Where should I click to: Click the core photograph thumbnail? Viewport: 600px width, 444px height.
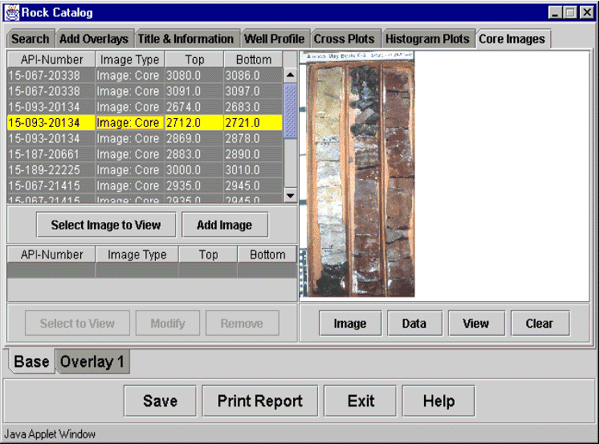point(357,174)
